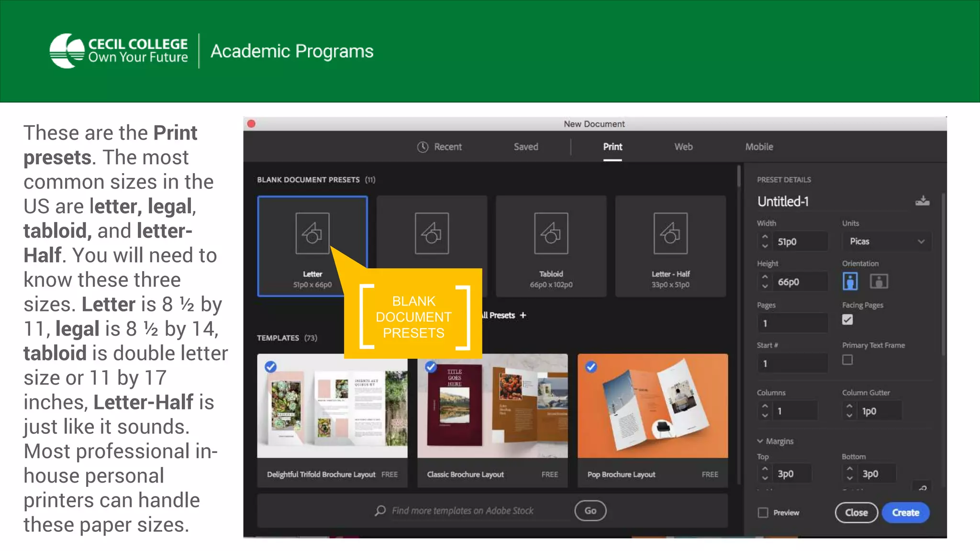The image size is (980, 551).
Task: Click the save preset icon beside Untitled-1
Action: [922, 201]
